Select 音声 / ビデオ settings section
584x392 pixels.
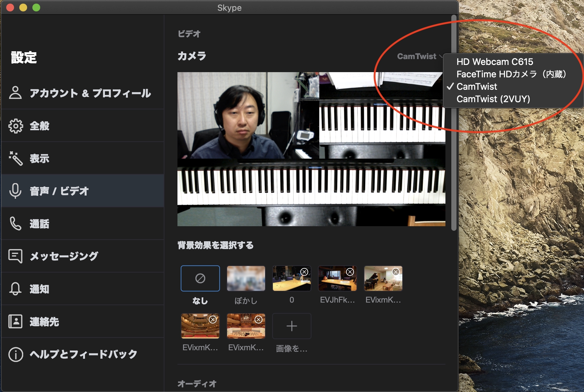tap(83, 191)
